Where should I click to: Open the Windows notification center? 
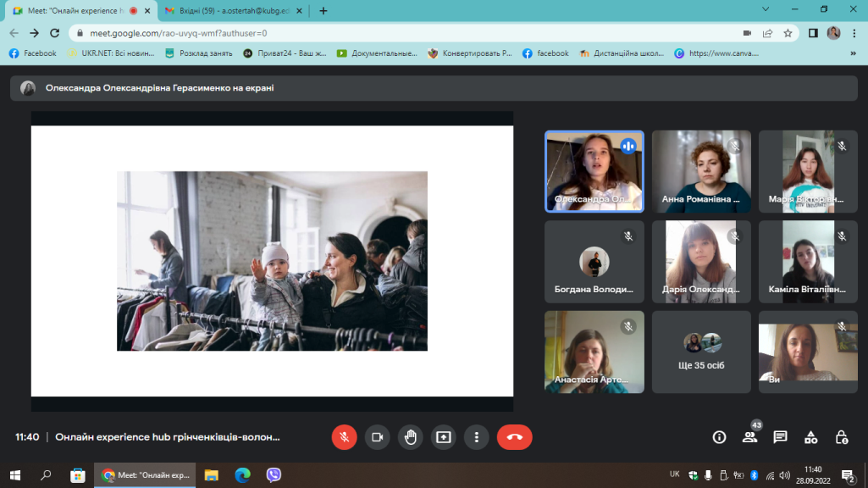click(x=848, y=475)
